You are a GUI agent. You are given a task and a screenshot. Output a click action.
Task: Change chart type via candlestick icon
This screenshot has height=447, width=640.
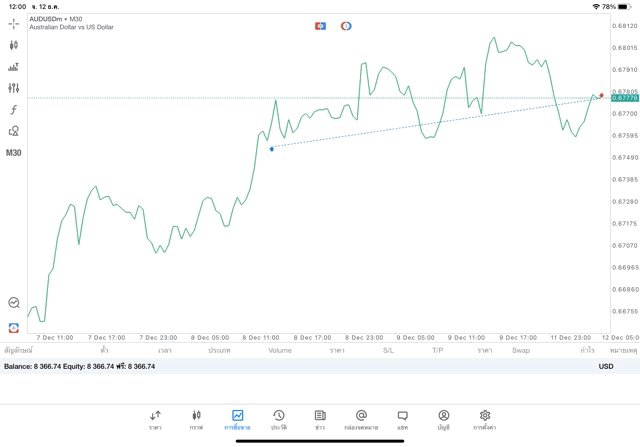pyautogui.click(x=13, y=45)
